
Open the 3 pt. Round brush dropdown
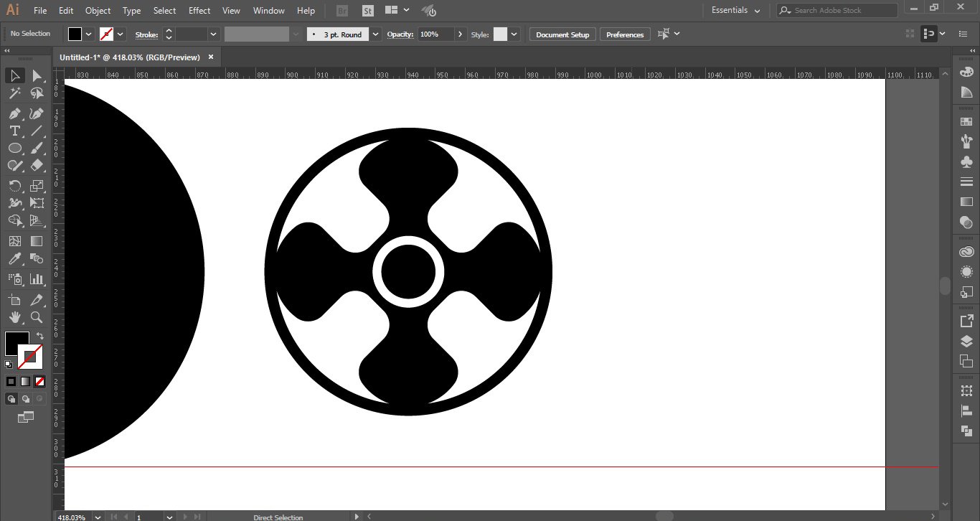point(376,34)
